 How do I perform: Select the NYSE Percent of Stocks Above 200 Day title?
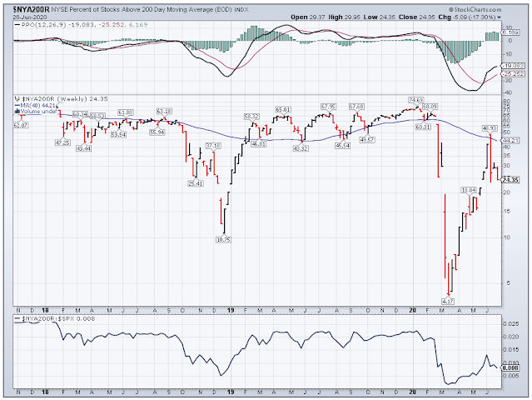[142, 10]
